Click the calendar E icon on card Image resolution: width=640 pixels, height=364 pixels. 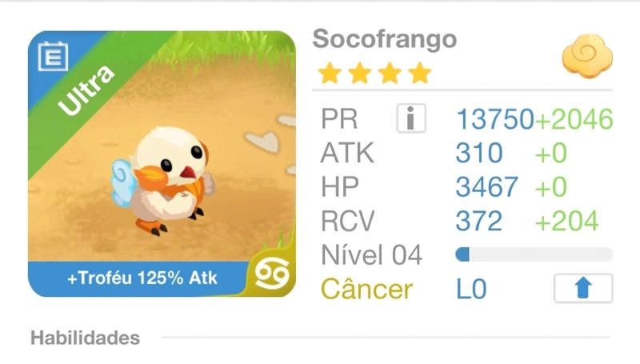click(x=53, y=56)
